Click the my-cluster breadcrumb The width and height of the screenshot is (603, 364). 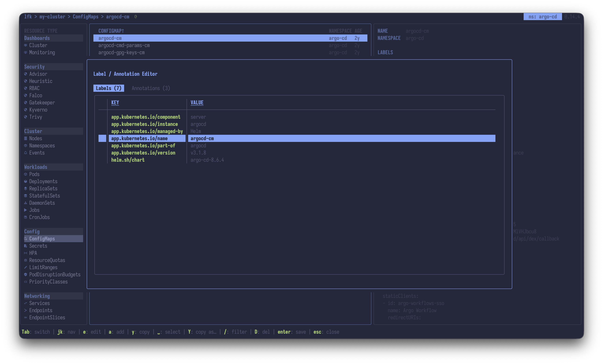click(52, 17)
